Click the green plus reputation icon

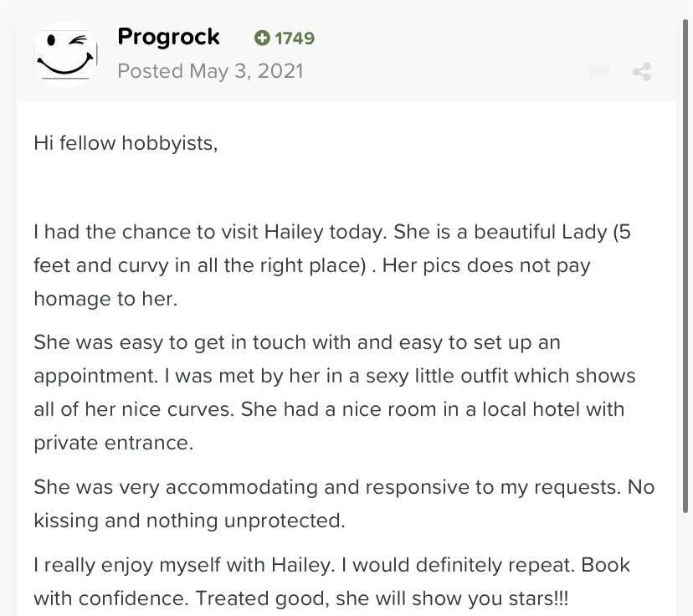click(x=262, y=38)
